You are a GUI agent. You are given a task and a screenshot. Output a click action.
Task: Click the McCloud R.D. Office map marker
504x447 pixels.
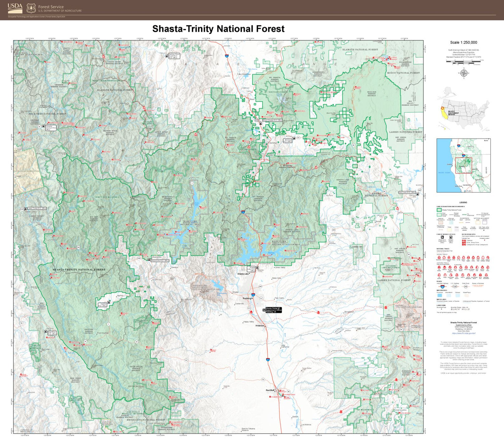coord(294,138)
